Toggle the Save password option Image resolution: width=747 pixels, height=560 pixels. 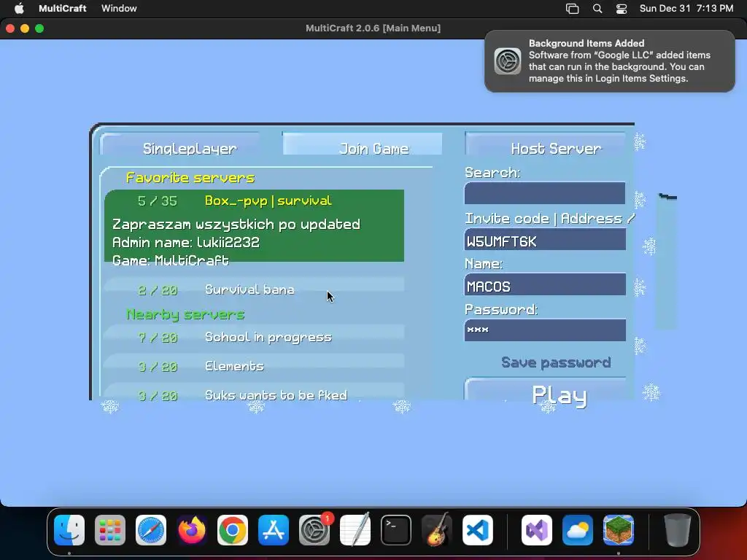pos(555,362)
